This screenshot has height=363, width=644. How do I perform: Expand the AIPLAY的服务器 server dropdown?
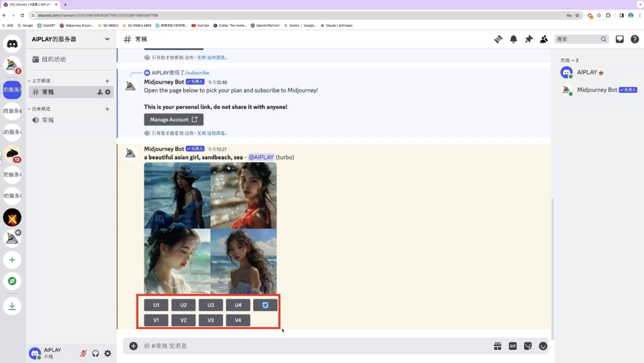pyautogui.click(x=107, y=39)
